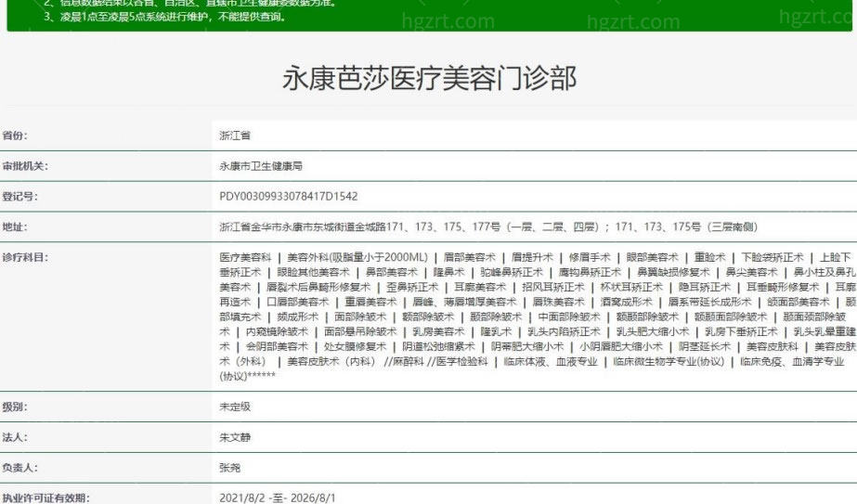Click 美容外科(吸脂量小于2000ML) entry
Image resolution: width=857 pixels, height=504 pixels.
(x=357, y=257)
